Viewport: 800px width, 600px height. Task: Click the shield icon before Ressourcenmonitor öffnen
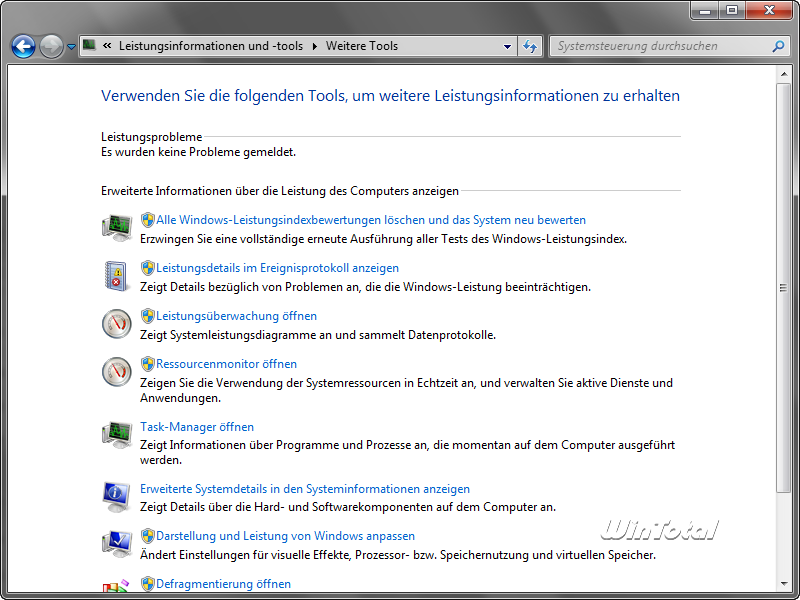[x=147, y=364]
